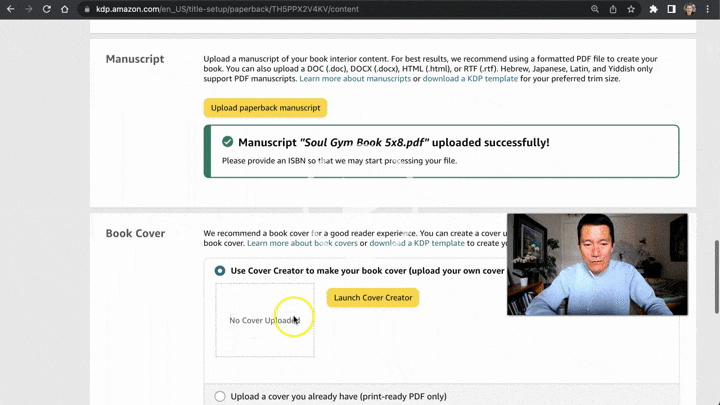Open Learn more about manuscripts link
Viewport: 720px width, 405px height.
coord(355,79)
